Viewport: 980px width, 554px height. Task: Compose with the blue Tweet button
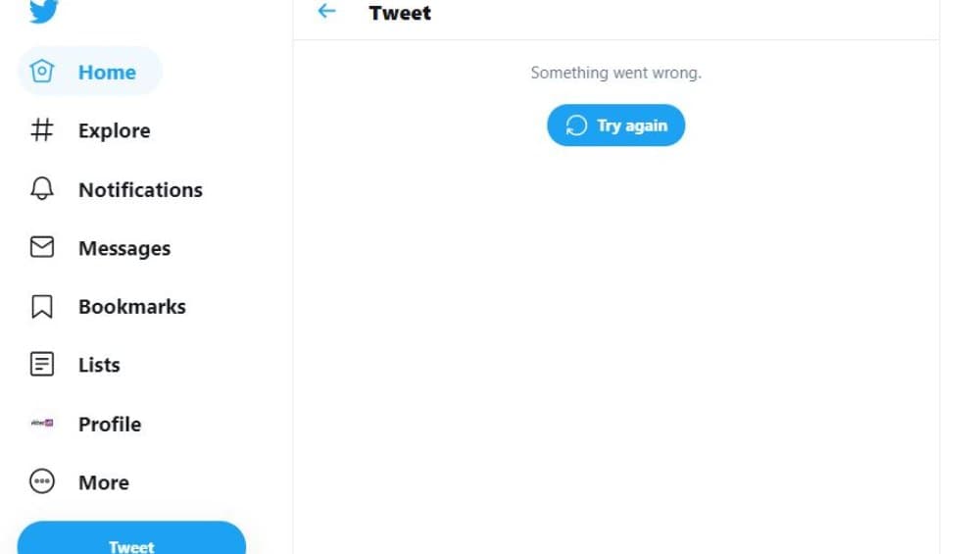[x=132, y=538]
